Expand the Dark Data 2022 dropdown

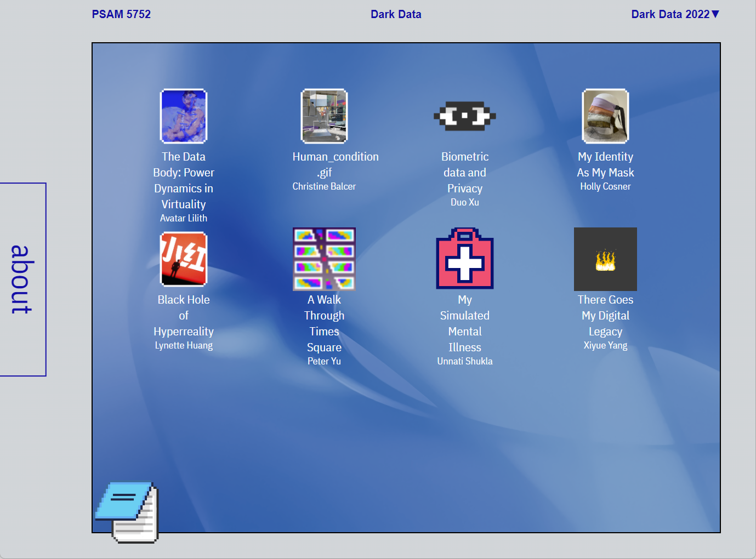[675, 14]
